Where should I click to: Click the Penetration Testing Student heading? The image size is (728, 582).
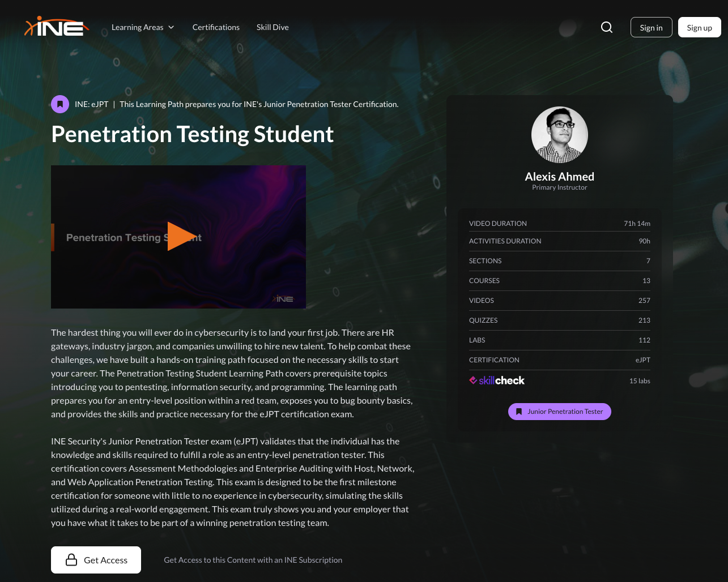[193, 134]
